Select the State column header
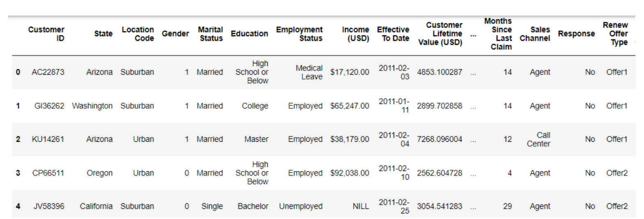The height and width of the screenshot is (219, 644). [x=103, y=34]
